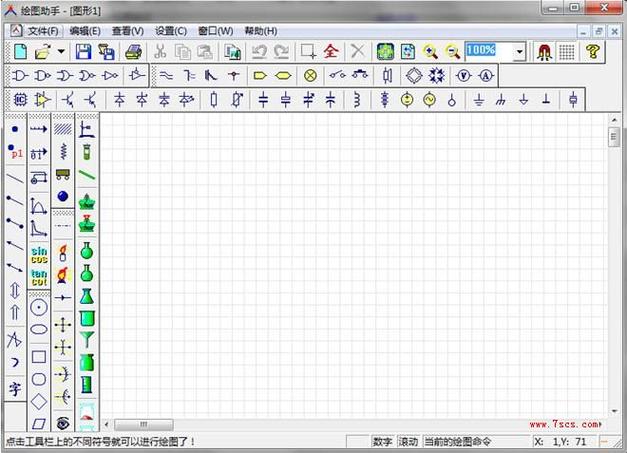The width and height of the screenshot is (627, 453).
Task: Select the capacitor symbol
Action: click(x=263, y=100)
